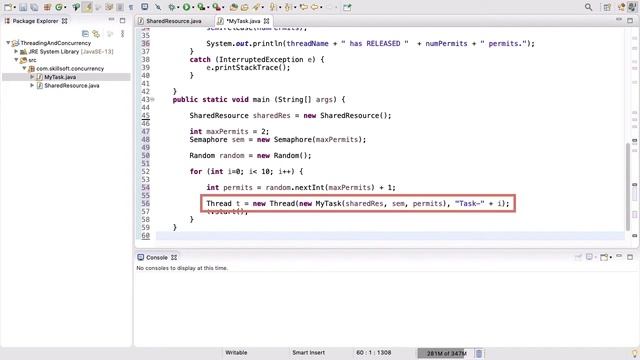Open the Package Explorer view menu

(122, 34)
